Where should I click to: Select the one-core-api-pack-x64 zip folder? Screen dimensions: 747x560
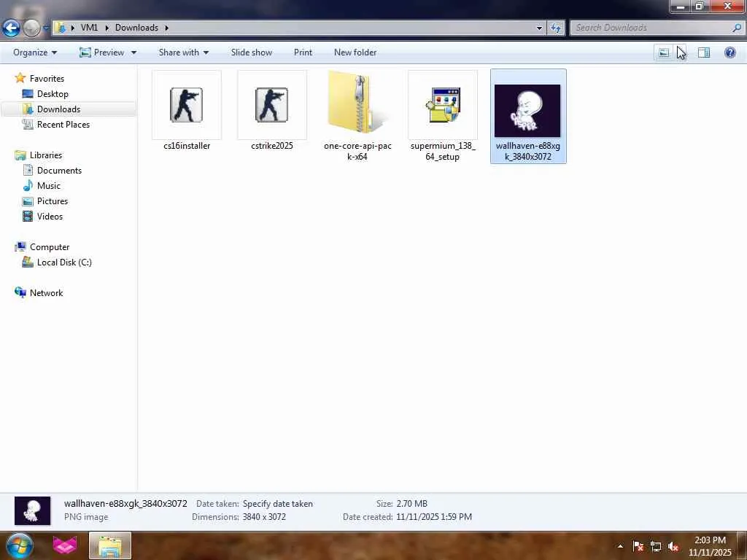coord(357,104)
